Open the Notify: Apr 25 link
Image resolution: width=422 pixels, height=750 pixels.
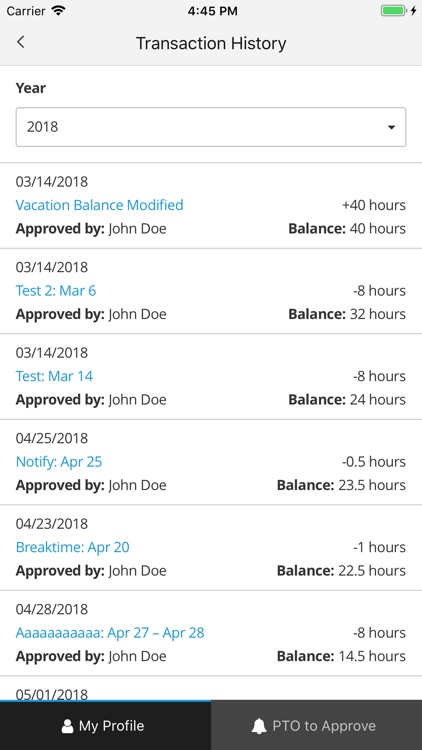59,462
